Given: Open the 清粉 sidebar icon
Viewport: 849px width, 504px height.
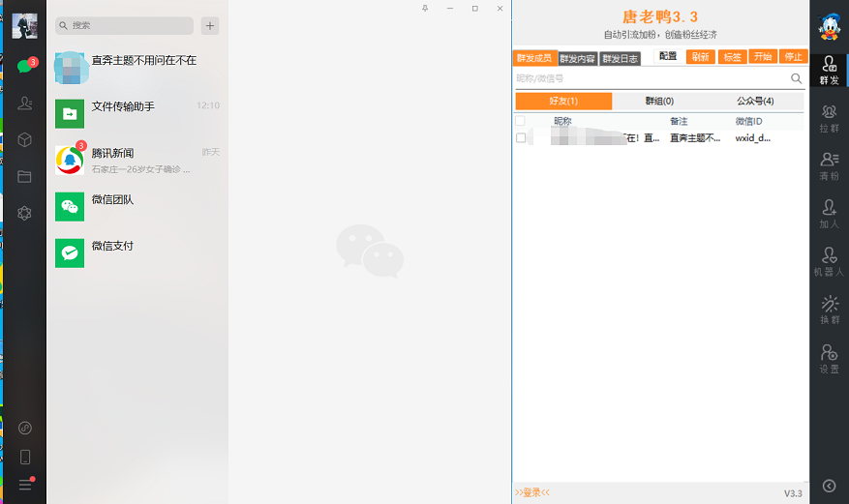Looking at the screenshot, I should (x=829, y=166).
